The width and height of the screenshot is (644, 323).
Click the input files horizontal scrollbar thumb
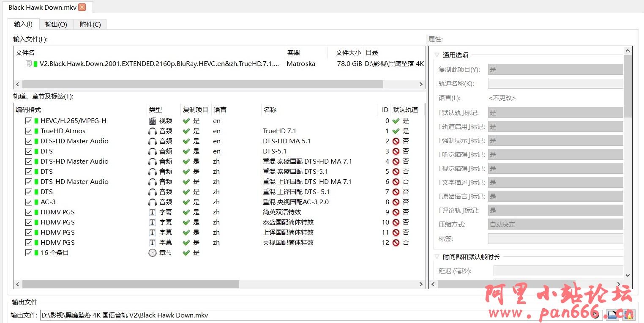click(202, 84)
